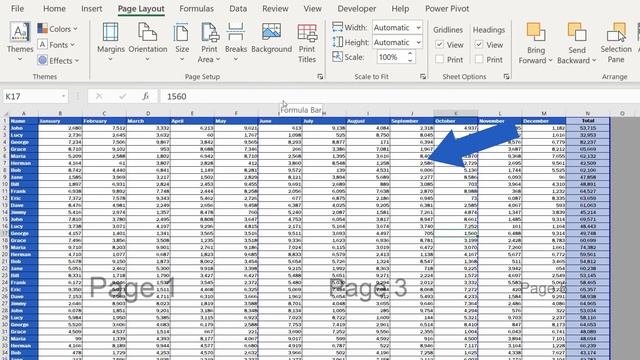Open Print Titles settings
This screenshot has height=360, width=640.
point(307,42)
